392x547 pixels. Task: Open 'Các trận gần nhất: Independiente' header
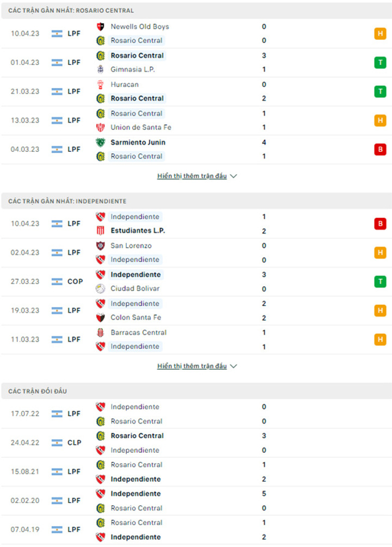coord(197,201)
